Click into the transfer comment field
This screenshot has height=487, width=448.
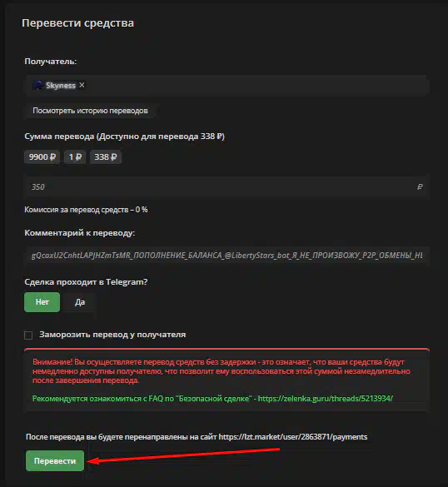click(x=227, y=256)
